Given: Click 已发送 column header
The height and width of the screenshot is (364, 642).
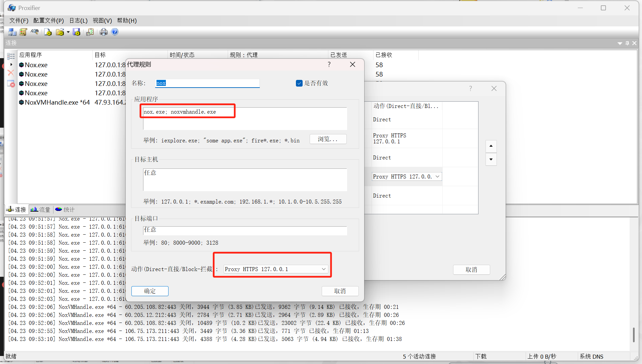Looking at the screenshot, I should [x=351, y=55].
